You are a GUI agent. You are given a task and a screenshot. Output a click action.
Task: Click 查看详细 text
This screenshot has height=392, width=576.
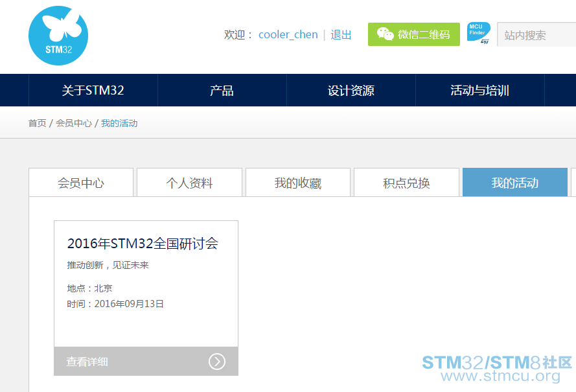pyautogui.click(x=87, y=362)
